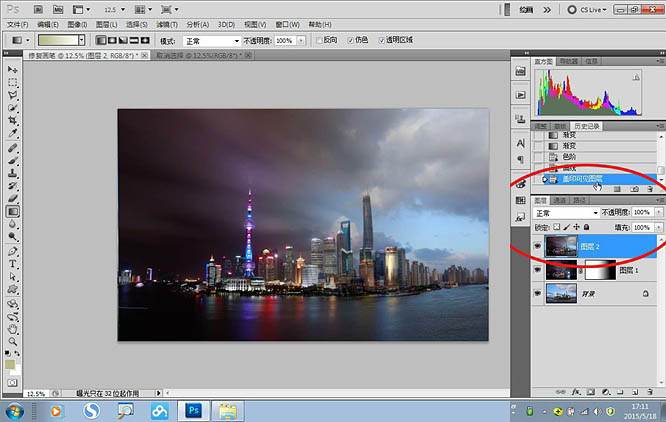This screenshot has height=422, width=666.
Task: Select the Gradient tool in toolbox
Action: click(13, 211)
